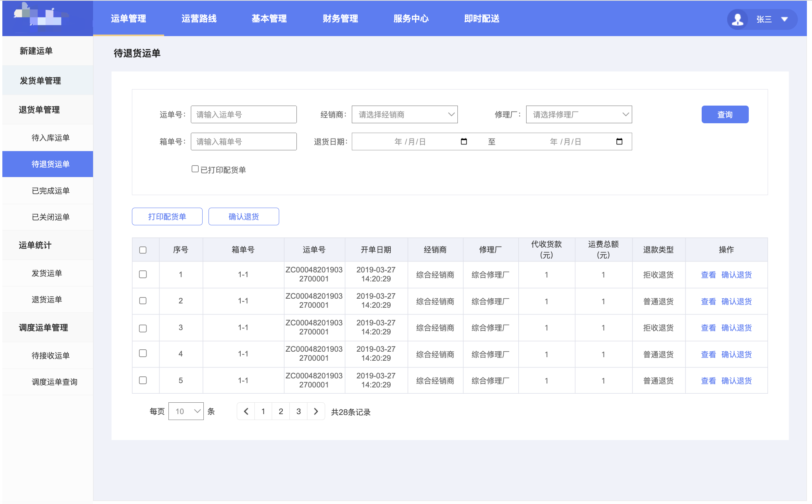Switch to 运单管理 tab
The image size is (812, 504).
[128, 18]
